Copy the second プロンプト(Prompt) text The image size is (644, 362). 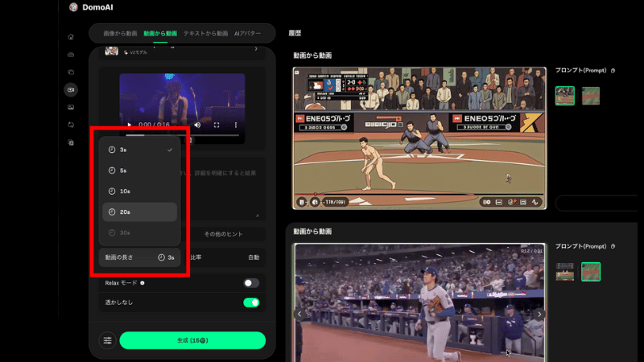point(613,246)
